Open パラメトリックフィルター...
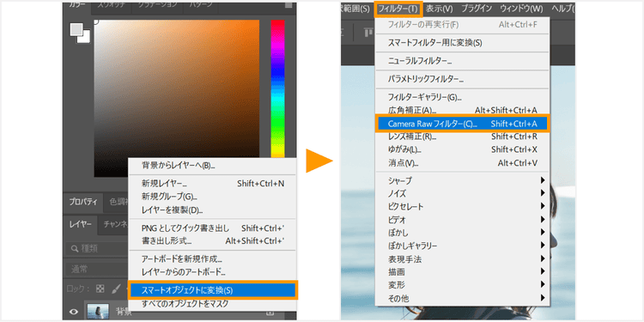 click(462, 79)
